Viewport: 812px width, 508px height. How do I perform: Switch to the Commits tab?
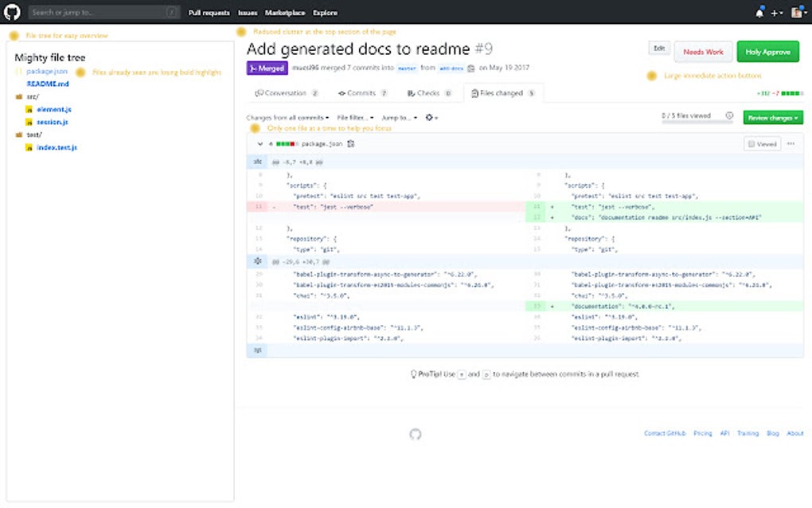(362, 92)
